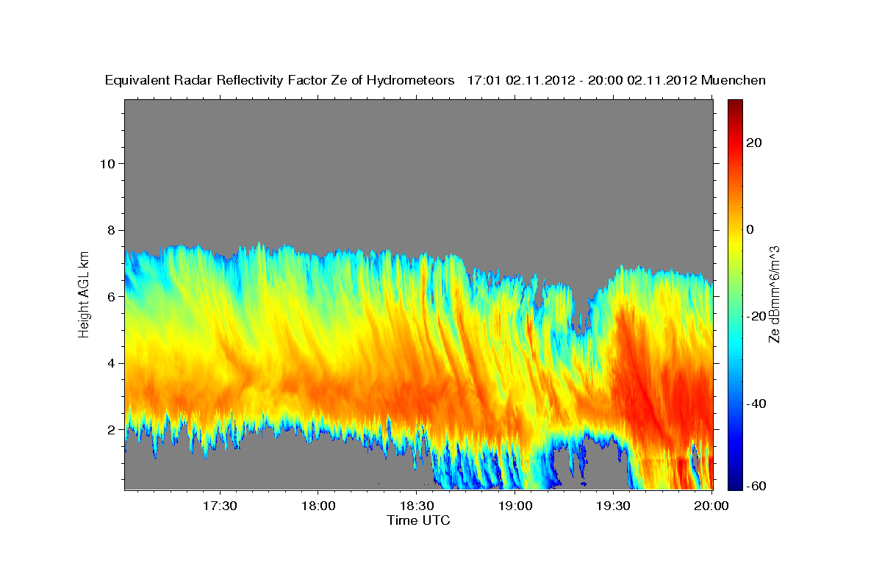Click the height tick label '6'

112,296
